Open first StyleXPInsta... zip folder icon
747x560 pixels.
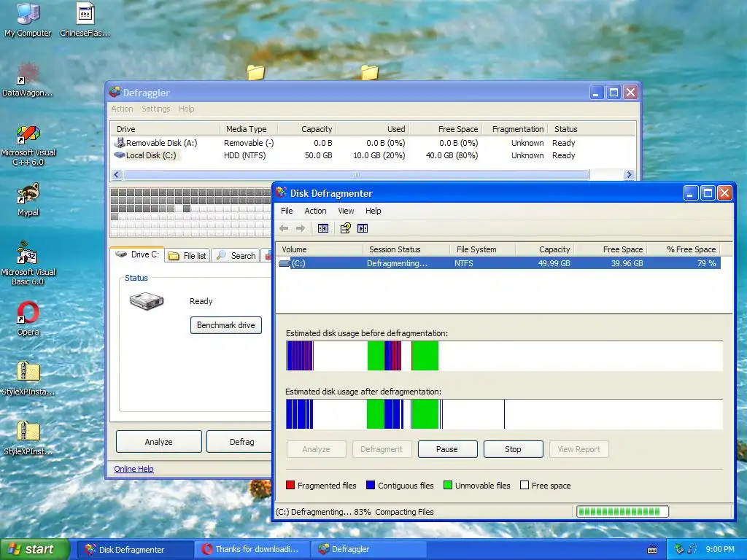pos(28,378)
